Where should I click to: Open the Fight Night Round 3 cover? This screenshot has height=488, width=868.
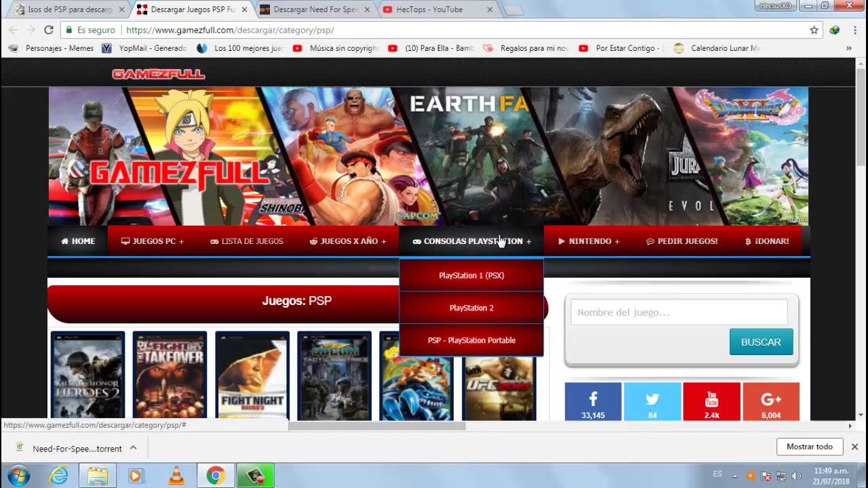(252, 376)
